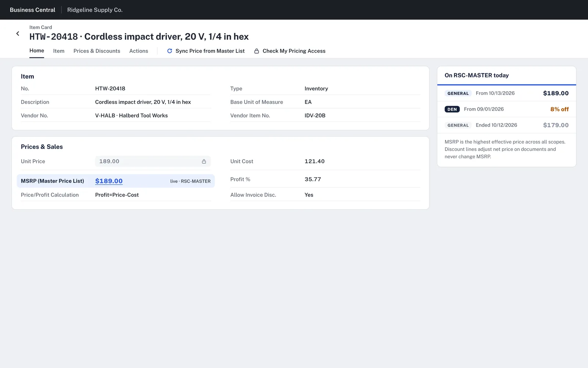Click the Profit=Price-Cost calculation value
Image resolution: width=588 pixels, height=368 pixels.
click(x=117, y=195)
